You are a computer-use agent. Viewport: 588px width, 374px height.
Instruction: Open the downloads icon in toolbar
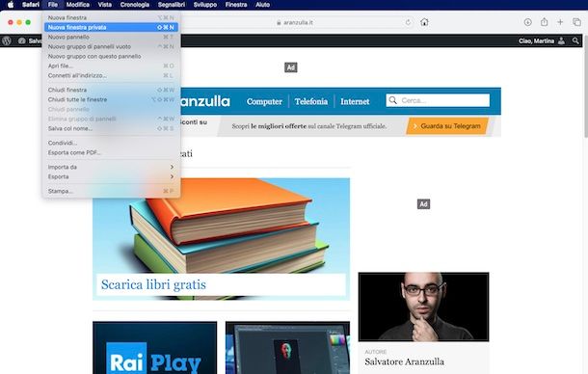pyautogui.click(x=527, y=22)
